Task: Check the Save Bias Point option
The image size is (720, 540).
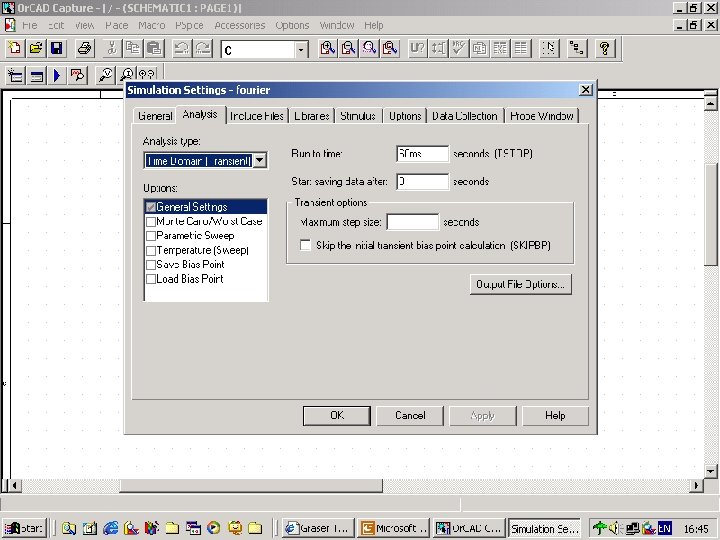Action: pos(151,265)
